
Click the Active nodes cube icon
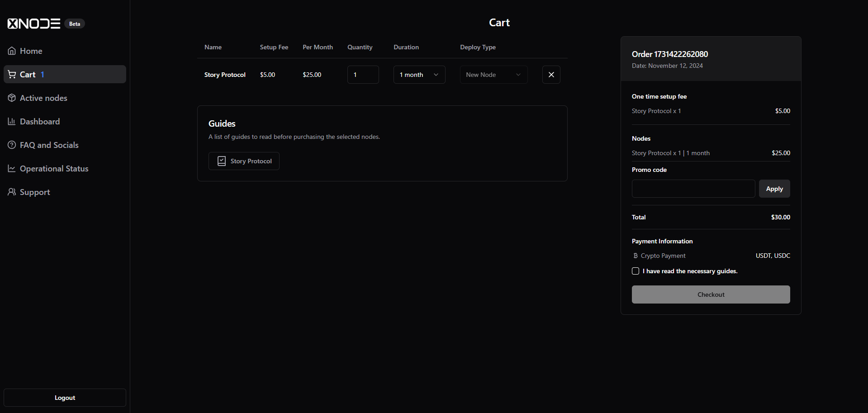[12, 98]
